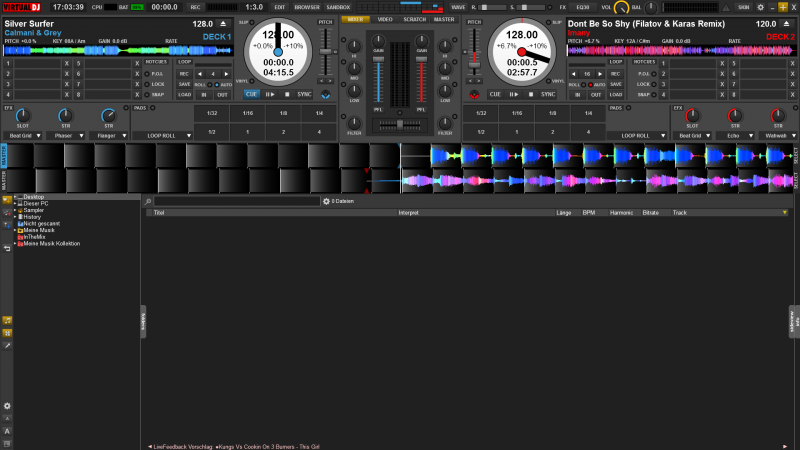Switch to the MASTER tab
Image resolution: width=800 pixels, height=450 pixels.
(x=444, y=19)
